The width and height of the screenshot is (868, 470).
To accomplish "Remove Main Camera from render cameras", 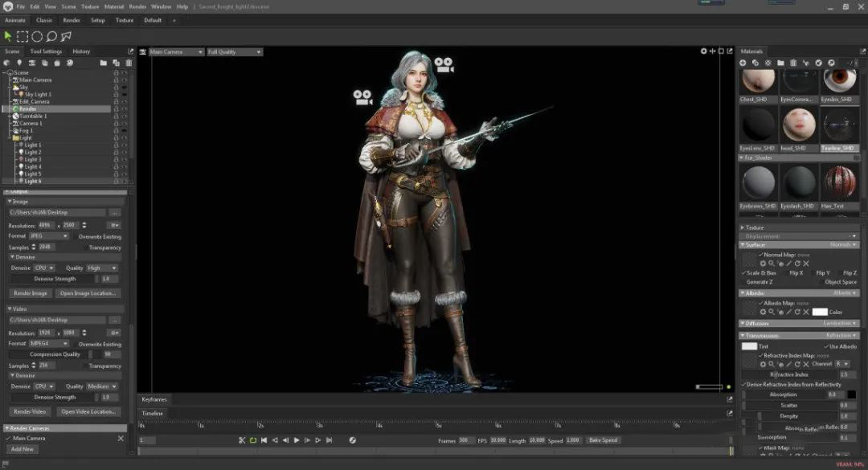I will point(121,439).
